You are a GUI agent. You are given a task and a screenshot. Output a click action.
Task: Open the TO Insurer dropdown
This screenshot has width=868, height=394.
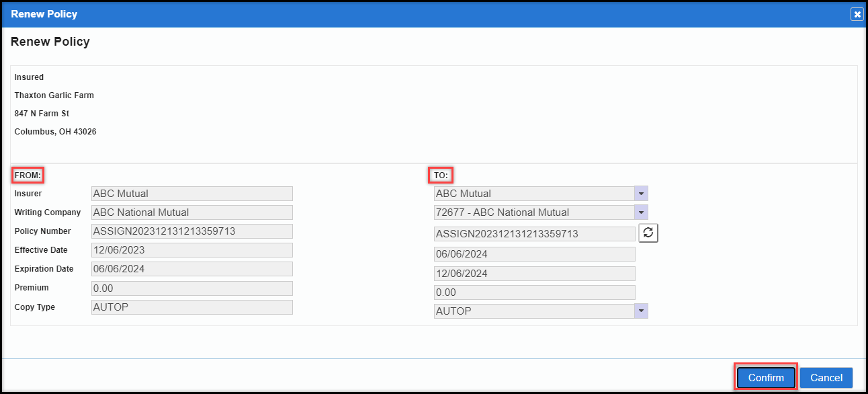(x=641, y=194)
